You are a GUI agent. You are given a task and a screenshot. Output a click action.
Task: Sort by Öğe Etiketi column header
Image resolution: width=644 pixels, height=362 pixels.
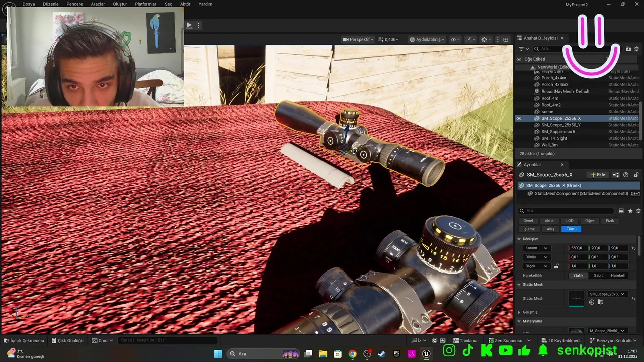[x=534, y=59]
